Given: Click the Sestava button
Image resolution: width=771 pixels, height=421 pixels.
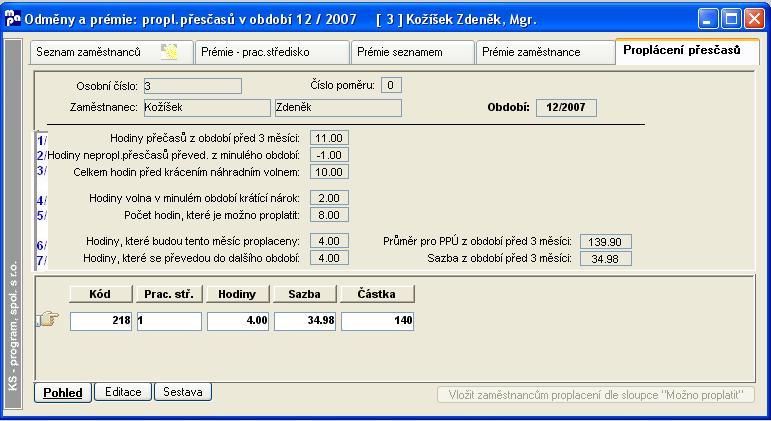Looking at the screenshot, I should coord(183,392).
